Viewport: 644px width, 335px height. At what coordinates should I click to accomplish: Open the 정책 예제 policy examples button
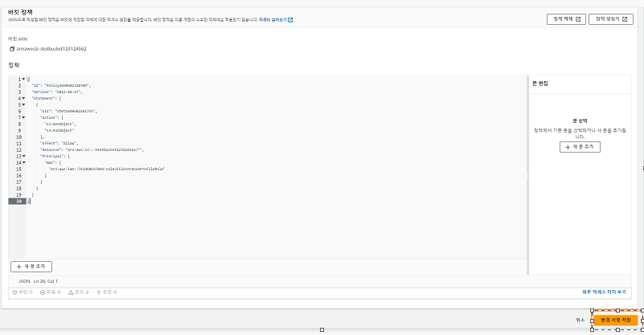(566, 19)
